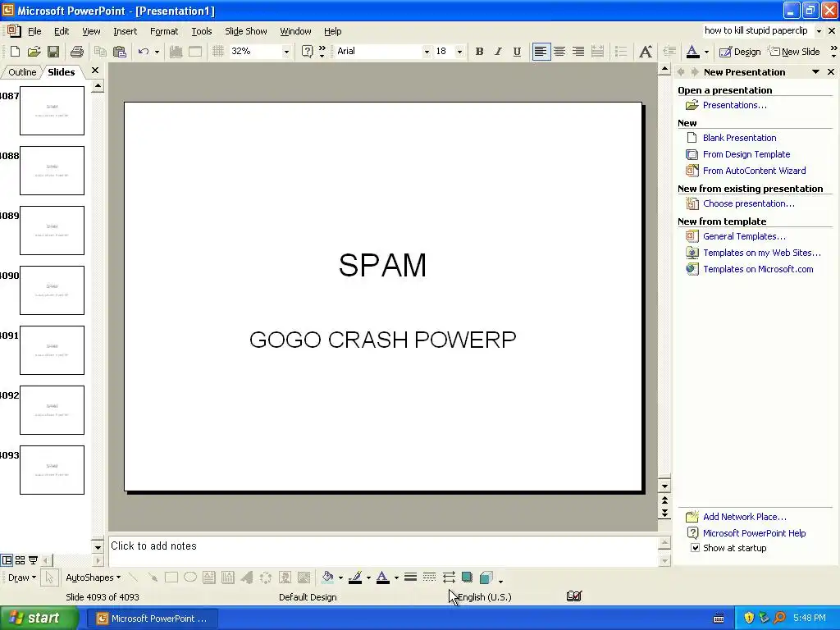
Task: Open the Line Style icon
Action: click(x=410, y=577)
